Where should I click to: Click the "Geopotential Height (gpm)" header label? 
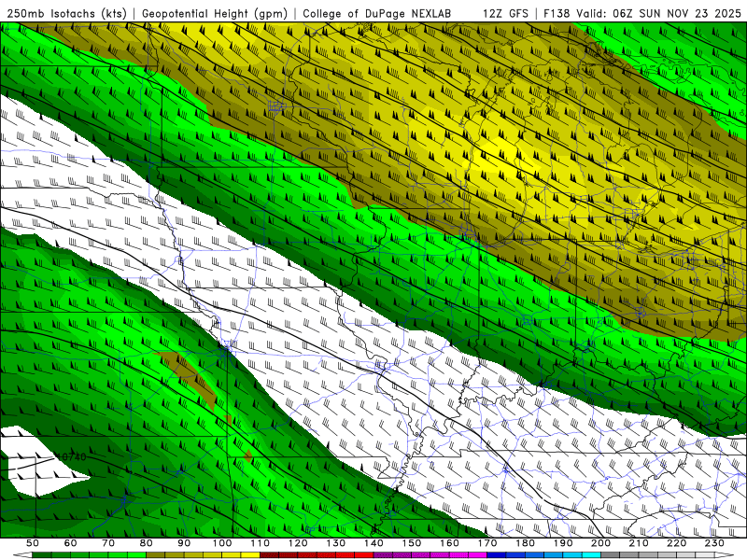215,13
